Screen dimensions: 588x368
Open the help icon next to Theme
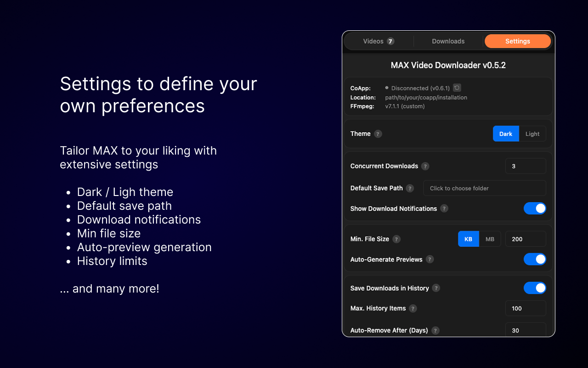(x=378, y=133)
